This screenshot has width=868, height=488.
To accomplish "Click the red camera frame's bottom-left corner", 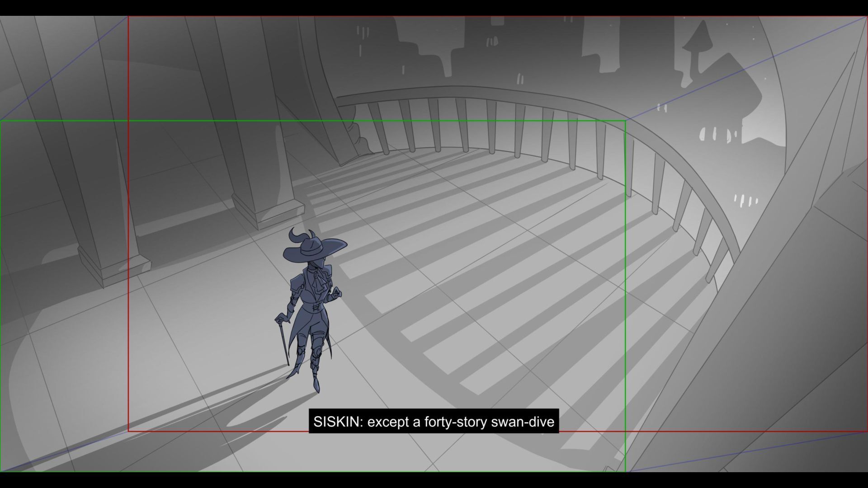I will click(128, 431).
